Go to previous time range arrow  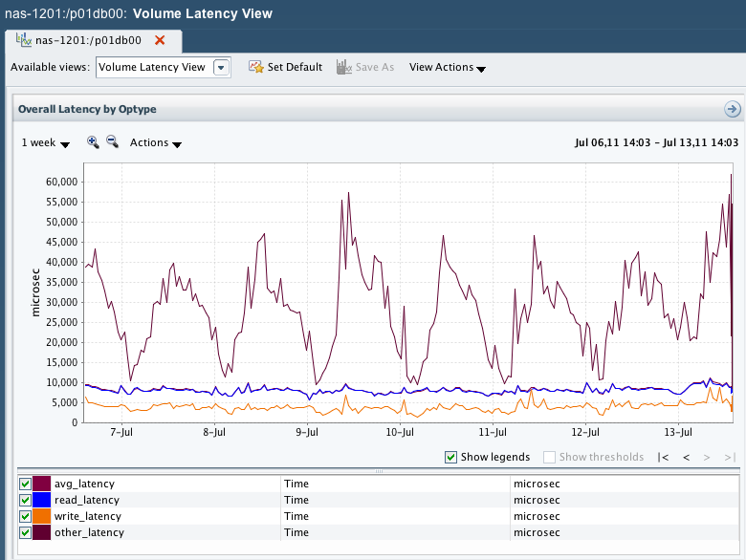(686, 457)
